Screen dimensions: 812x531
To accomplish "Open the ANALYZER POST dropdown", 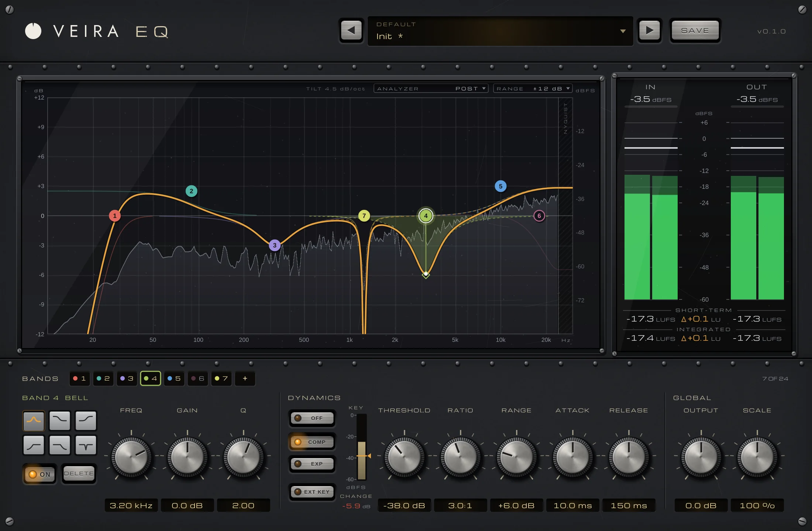I will pyautogui.click(x=431, y=88).
